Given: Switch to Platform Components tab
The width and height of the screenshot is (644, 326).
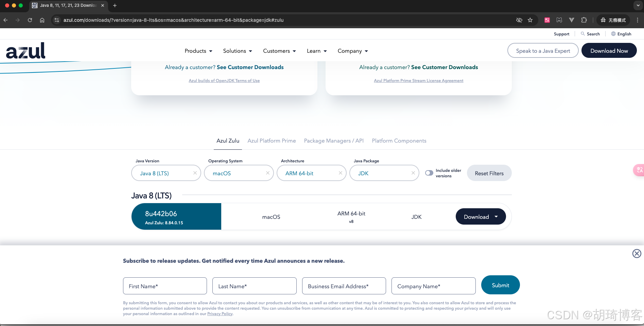Looking at the screenshot, I should [399, 141].
